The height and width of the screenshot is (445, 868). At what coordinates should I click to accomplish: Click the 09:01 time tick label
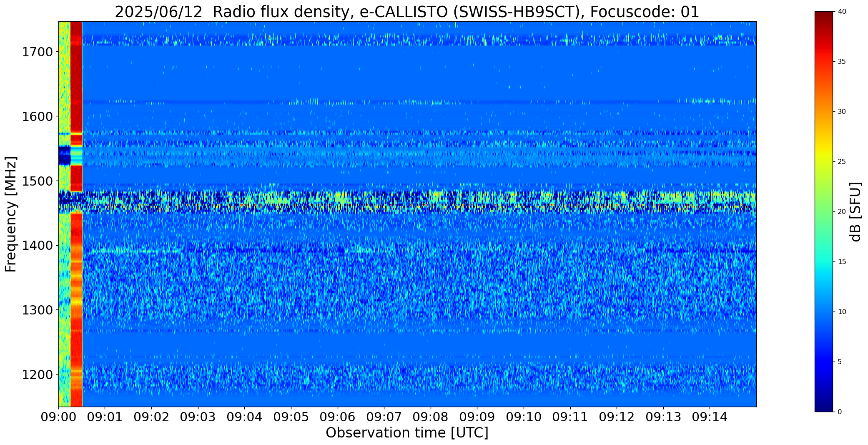(105, 417)
